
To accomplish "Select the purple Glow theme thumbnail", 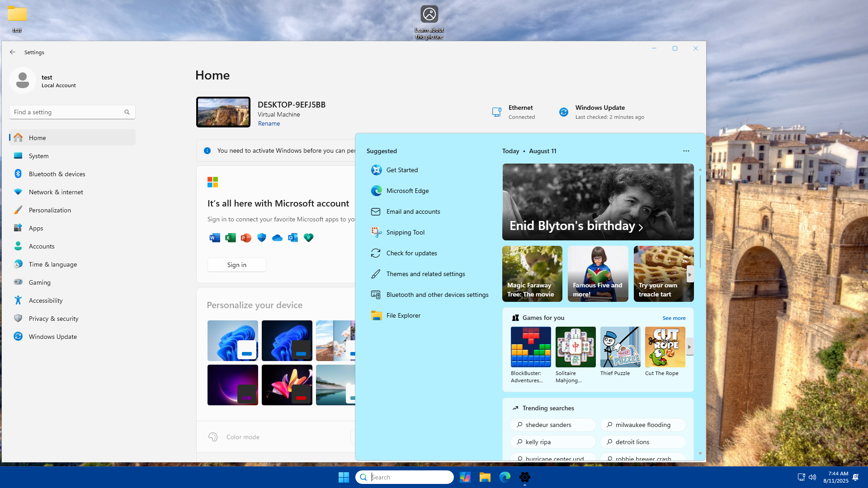I will pos(233,385).
